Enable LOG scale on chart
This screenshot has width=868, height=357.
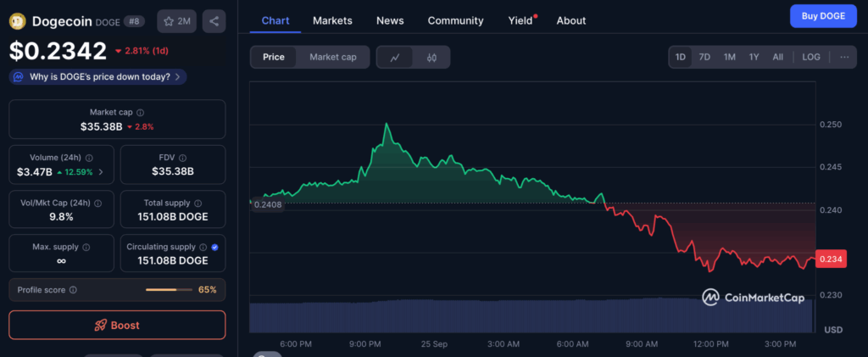(x=811, y=57)
